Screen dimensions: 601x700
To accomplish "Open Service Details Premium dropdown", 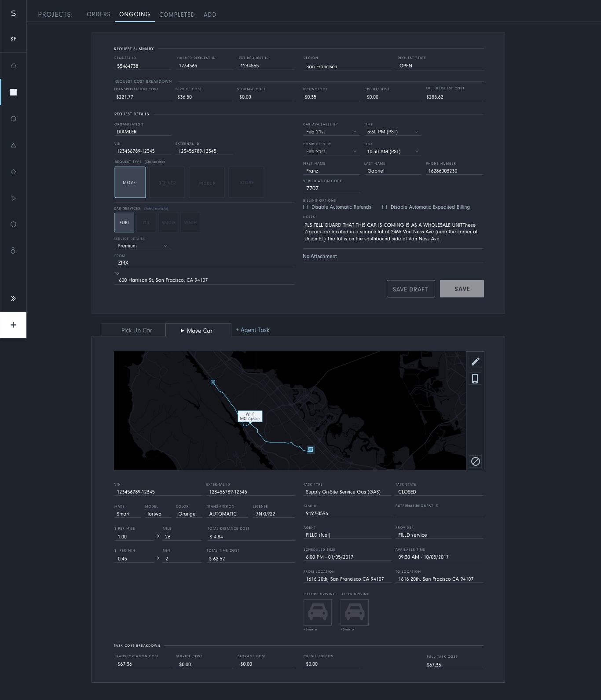I will 143,246.
